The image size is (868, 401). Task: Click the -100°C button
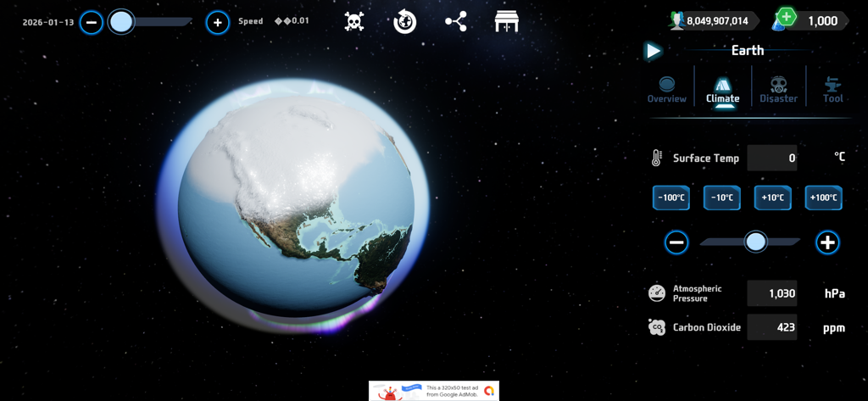tap(671, 198)
